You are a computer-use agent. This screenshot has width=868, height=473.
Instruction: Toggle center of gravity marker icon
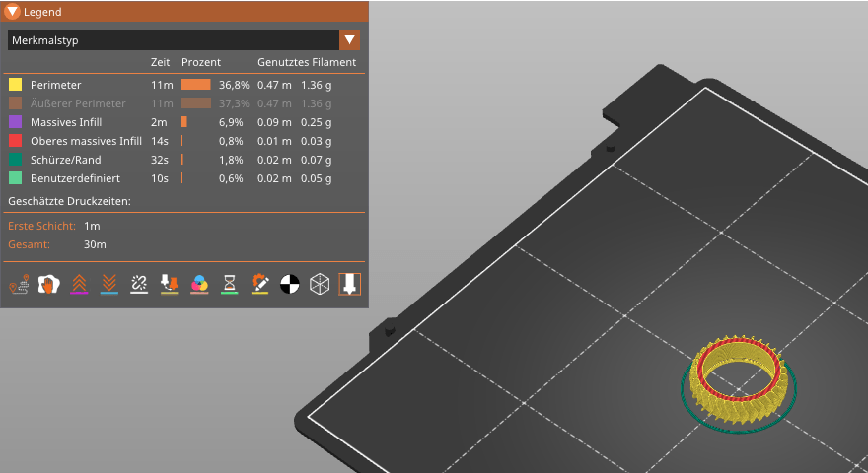click(x=290, y=284)
